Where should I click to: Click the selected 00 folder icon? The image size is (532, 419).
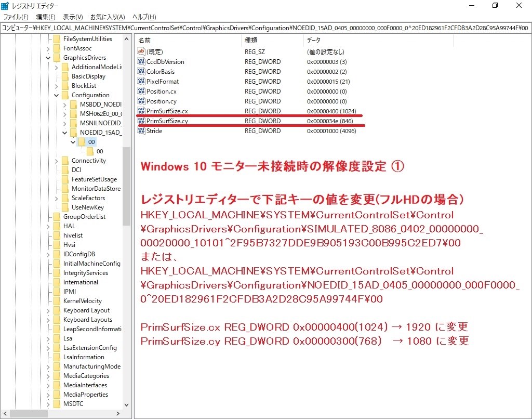(82, 141)
